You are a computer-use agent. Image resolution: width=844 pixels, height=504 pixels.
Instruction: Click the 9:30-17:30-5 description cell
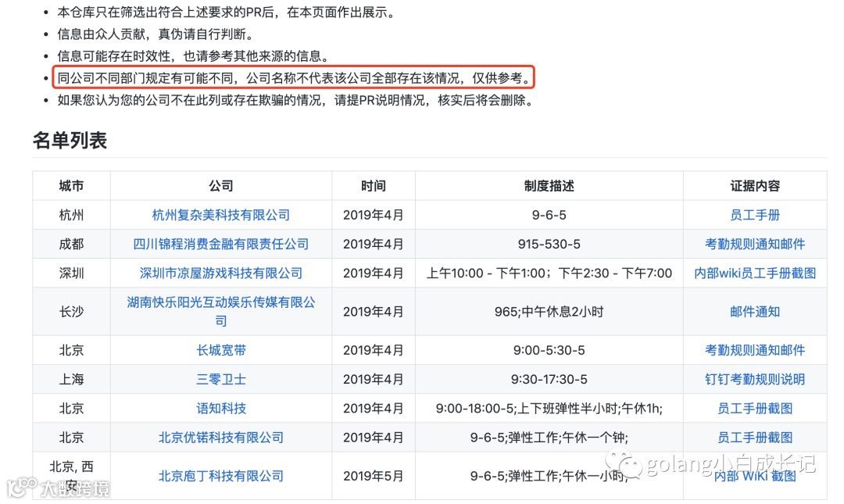549,380
